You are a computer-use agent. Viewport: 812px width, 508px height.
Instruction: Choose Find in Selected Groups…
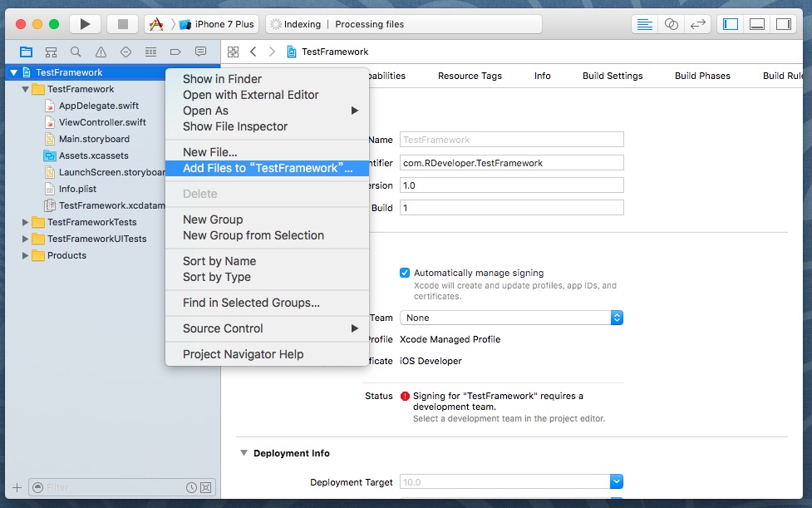click(x=268, y=303)
